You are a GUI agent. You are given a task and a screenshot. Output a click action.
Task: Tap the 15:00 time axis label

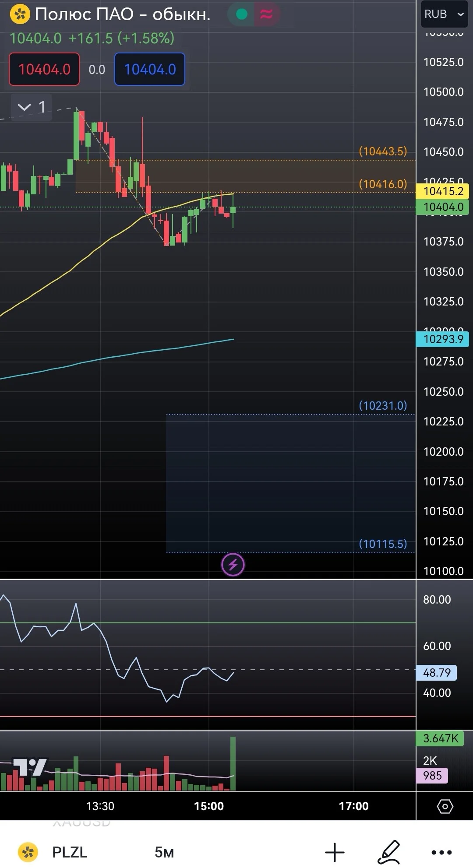(x=209, y=806)
